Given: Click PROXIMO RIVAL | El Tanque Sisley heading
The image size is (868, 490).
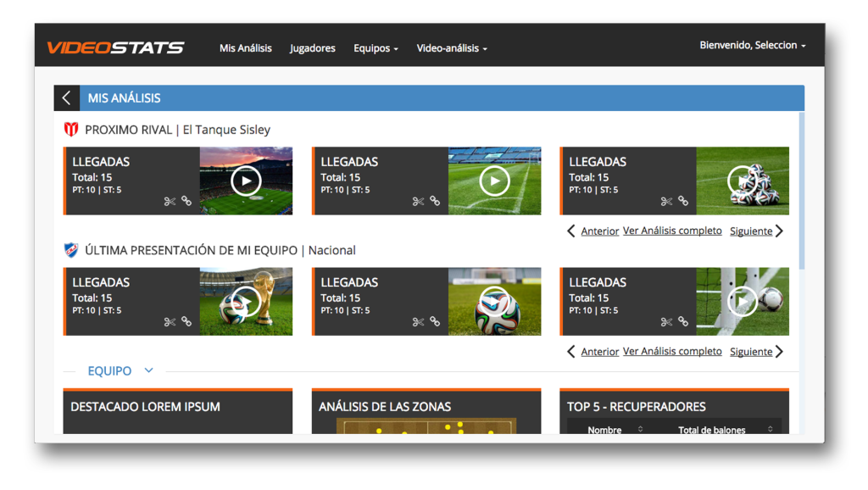Looking at the screenshot, I should (177, 130).
